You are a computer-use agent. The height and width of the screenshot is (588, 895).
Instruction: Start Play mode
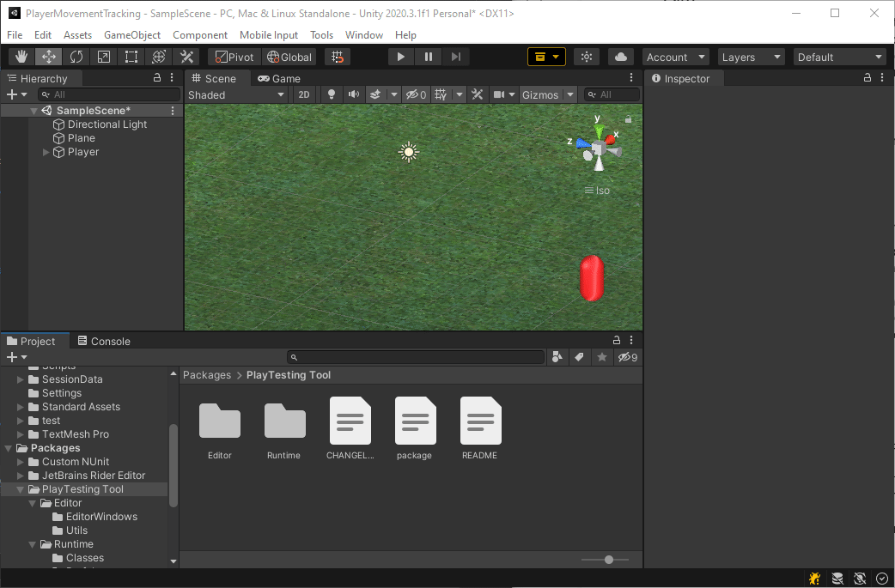[x=401, y=57]
